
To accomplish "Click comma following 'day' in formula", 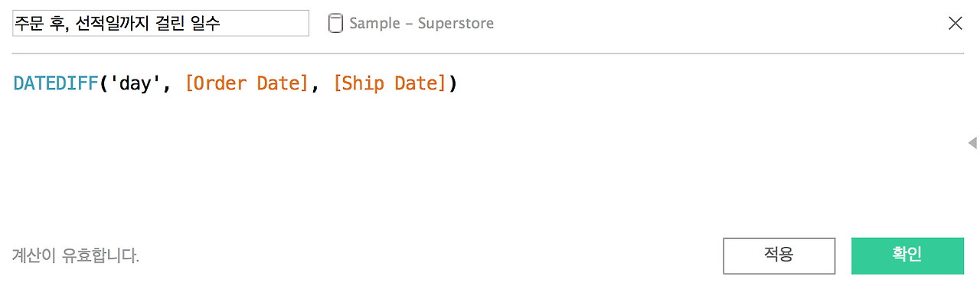I will point(167,86).
